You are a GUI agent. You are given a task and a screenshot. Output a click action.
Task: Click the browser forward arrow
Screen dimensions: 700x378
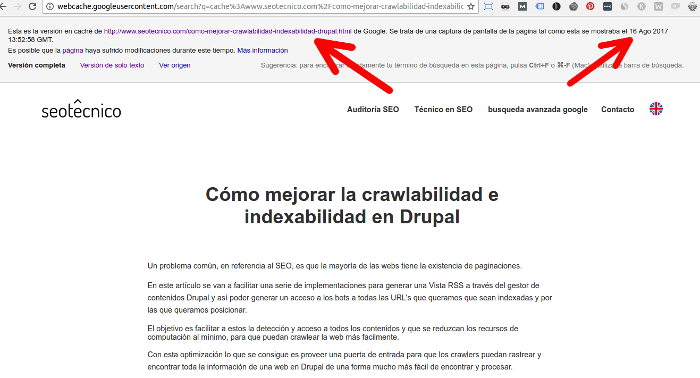pyautogui.click(x=17, y=6)
